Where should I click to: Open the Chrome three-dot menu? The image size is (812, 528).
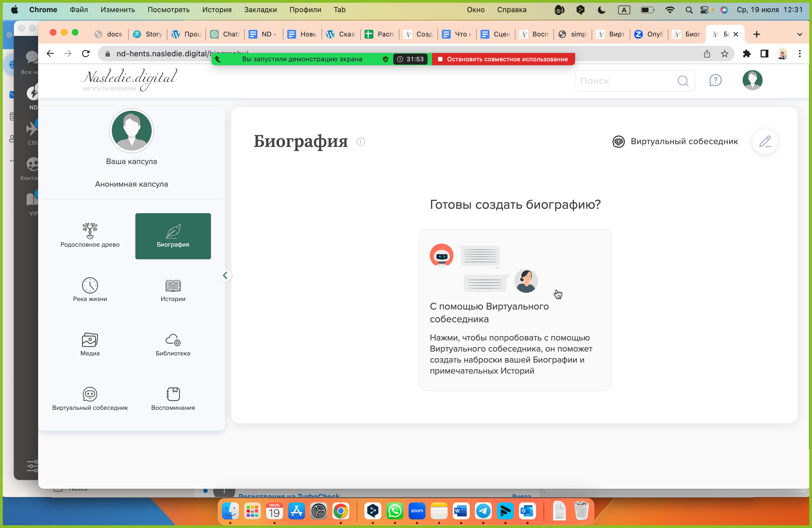pos(800,54)
